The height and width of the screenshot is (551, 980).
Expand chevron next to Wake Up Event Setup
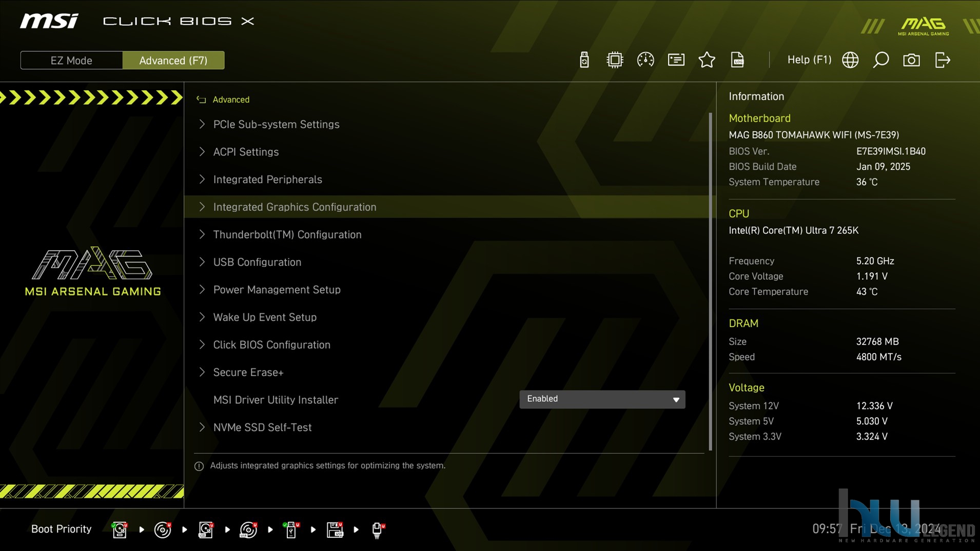click(202, 317)
